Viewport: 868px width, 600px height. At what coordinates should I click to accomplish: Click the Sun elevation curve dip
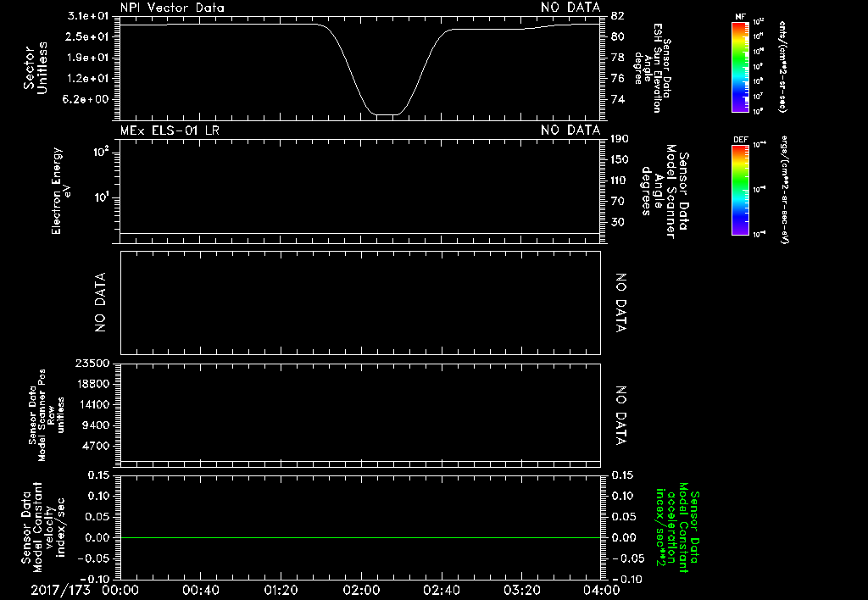click(x=387, y=114)
